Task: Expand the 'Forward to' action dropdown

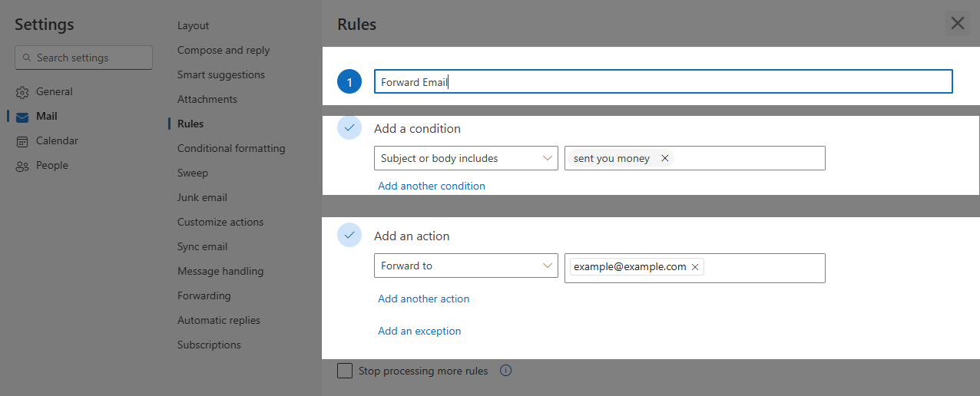Action: tap(466, 266)
